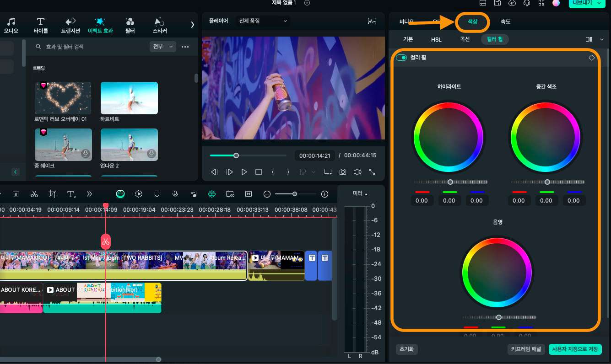Open the filter dropdown 전부
The image size is (611, 364).
click(x=162, y=47)
